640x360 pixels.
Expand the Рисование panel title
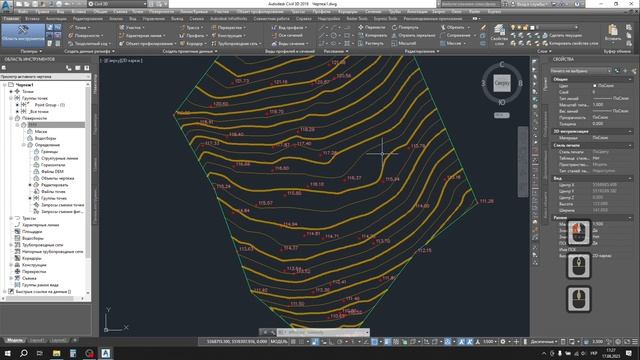336,51
